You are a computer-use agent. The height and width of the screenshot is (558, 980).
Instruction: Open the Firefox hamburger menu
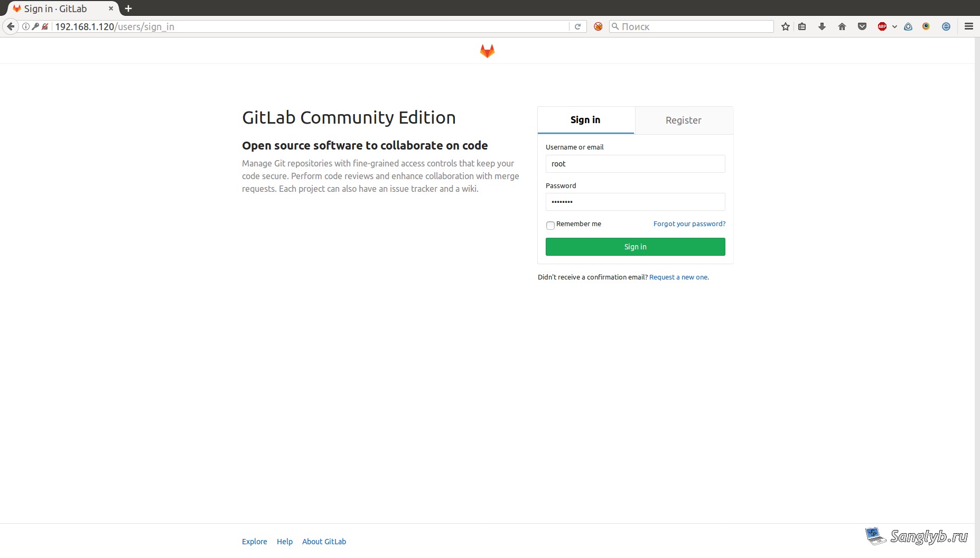969,26
